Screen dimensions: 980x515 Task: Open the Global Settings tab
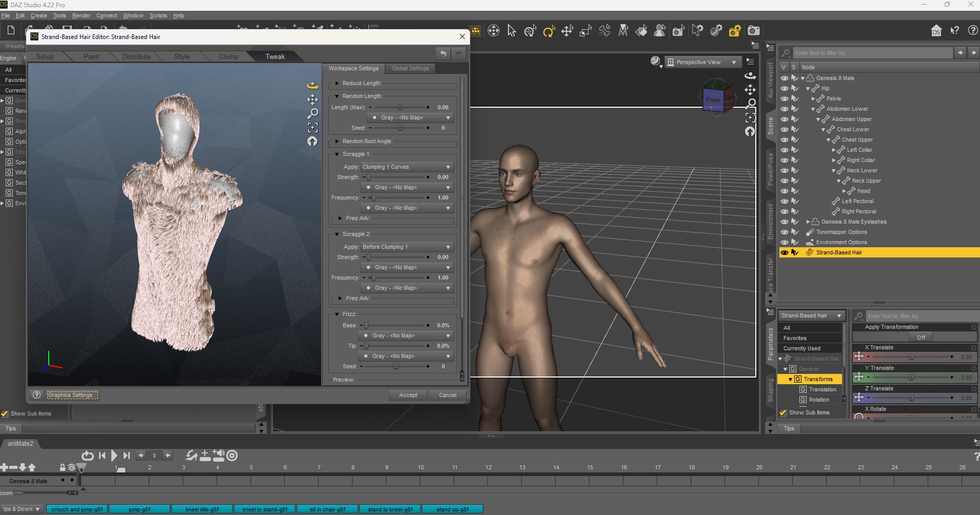pos(410,68)
